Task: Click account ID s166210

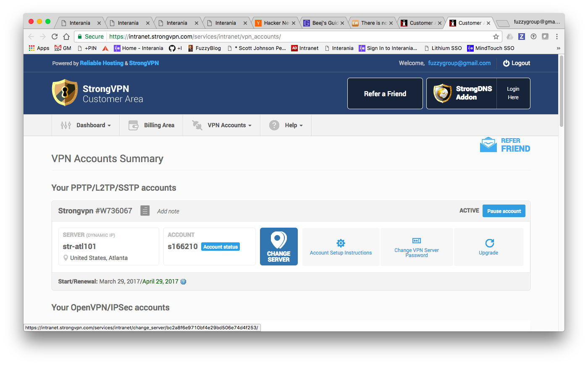Action: [183, 247]
